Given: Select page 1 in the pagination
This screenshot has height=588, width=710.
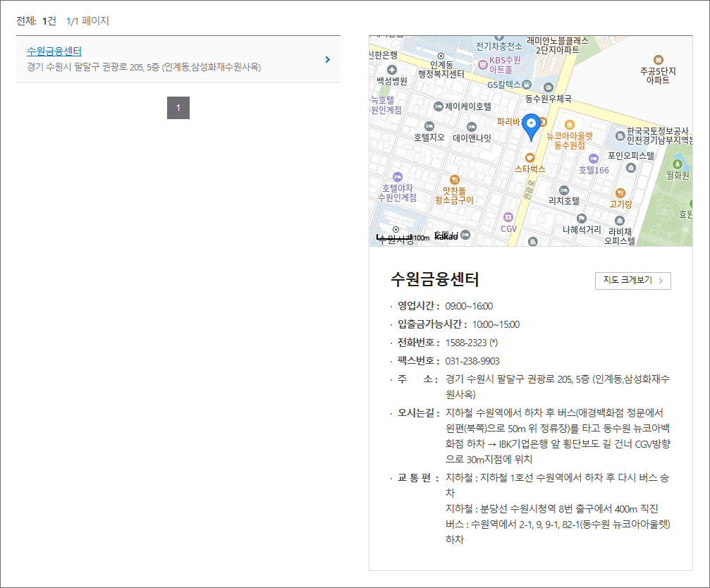Looking at the screenshot, I should [178, 108].
